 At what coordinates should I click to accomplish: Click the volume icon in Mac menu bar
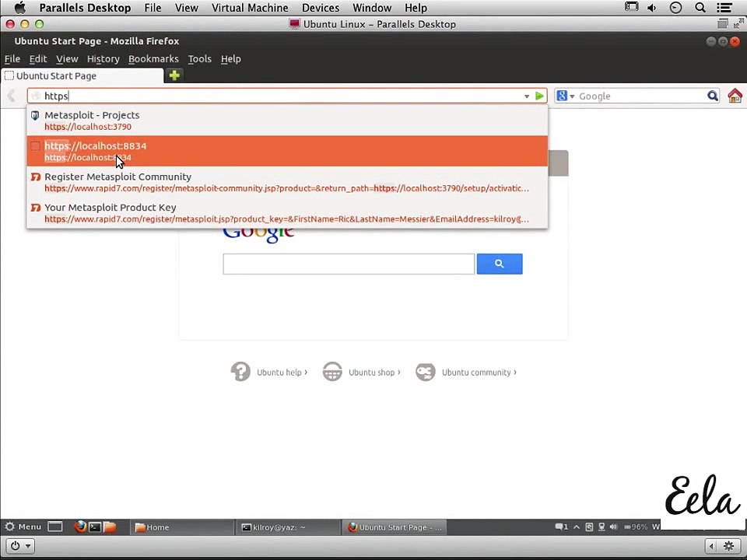pos(651,8)
